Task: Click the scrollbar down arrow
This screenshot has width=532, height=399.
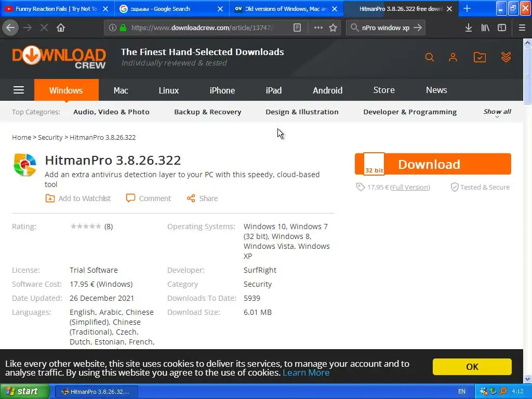Action: pos(528,379)
